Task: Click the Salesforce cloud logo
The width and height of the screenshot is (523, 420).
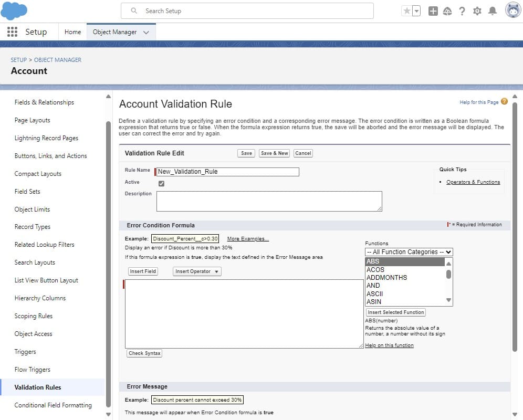Action: (x=14, y=10)
